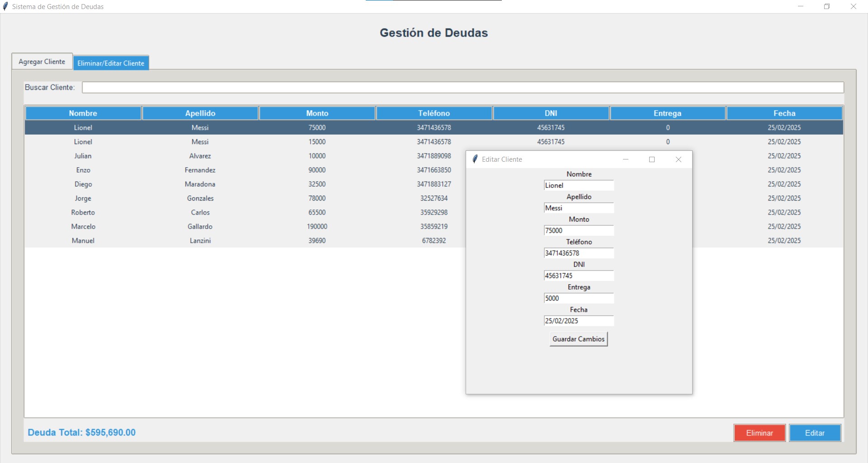
Task: Maximize the Editar Cliente dialog window
Action: pyautogui.click(x=652, y=159)
